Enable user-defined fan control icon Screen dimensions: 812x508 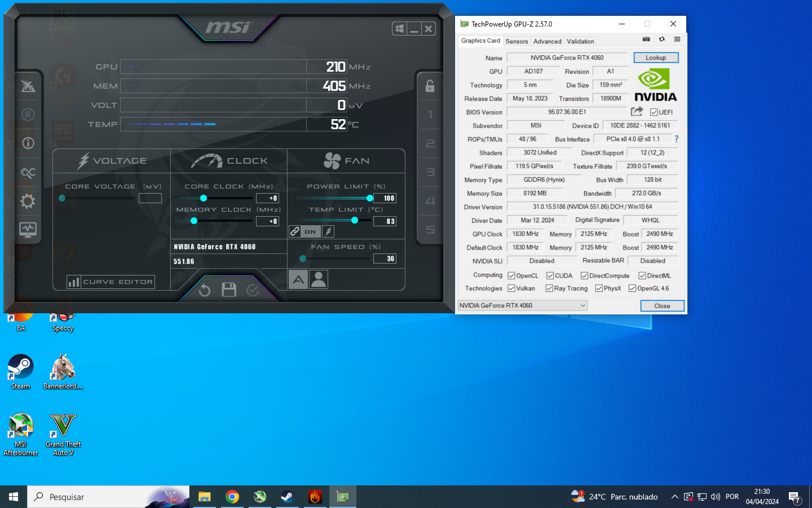pos(319,279)
